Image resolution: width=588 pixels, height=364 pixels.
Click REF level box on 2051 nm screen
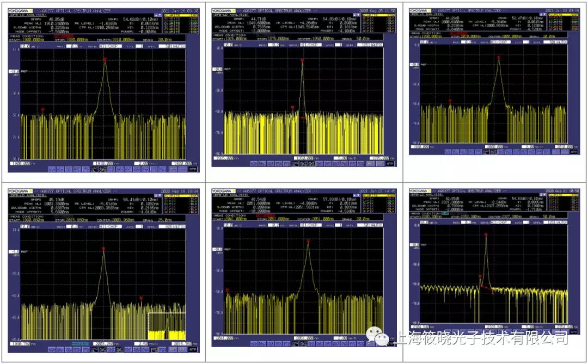point(217,249)
